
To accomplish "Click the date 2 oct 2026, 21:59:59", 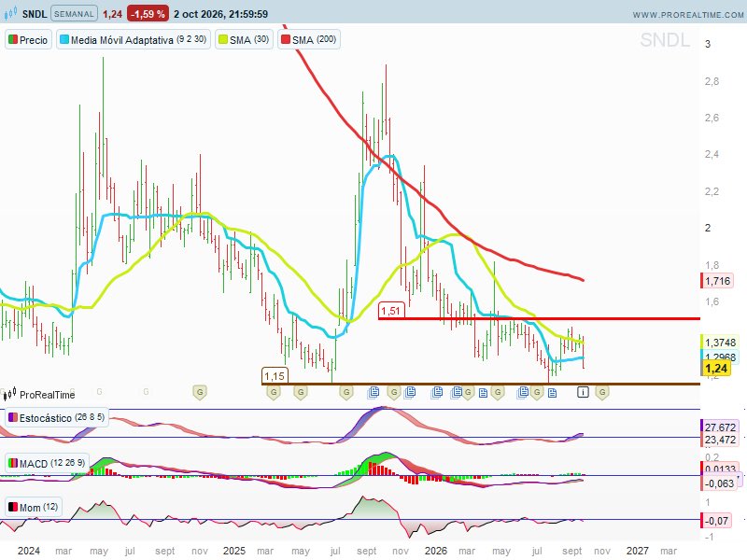I will 220,14.
